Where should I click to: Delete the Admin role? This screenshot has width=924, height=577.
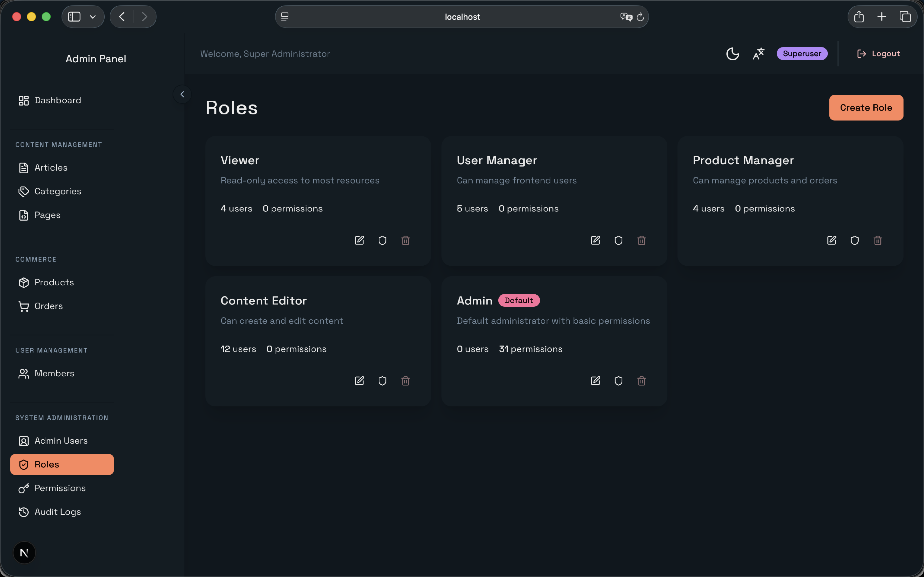(642, 381)
